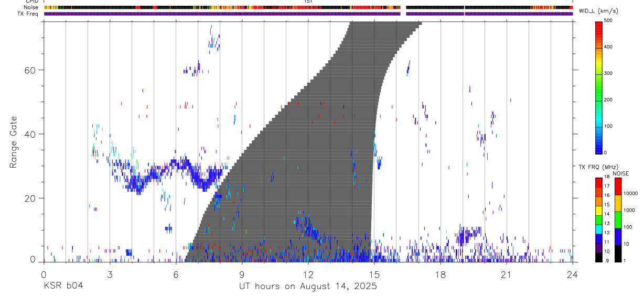Click the '6' tick on the UT hours axis

(176, 274)
